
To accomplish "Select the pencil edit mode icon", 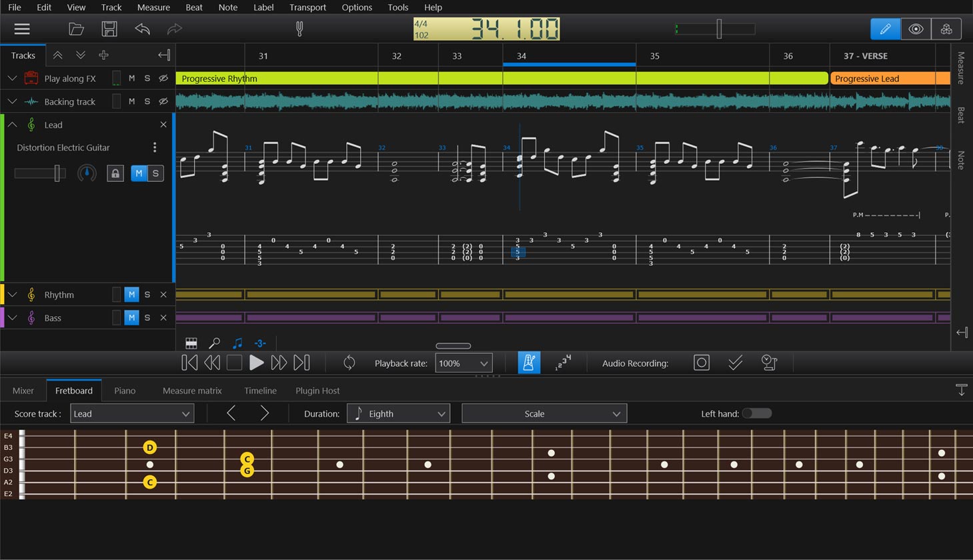I will tap(885, 29).
